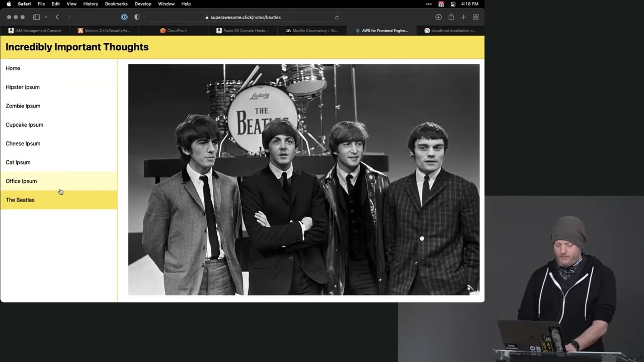Switch to cloudfront invalidation search tab
Image resolution: width=644 pixels, height=362 pixels.
450,31
